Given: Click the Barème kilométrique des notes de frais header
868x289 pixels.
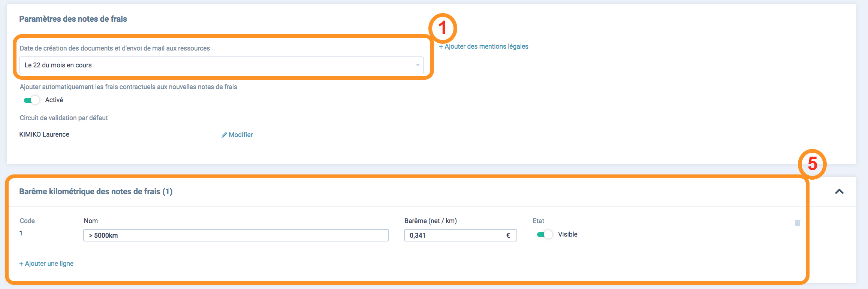Looking at the screenshot, I should tap(96, 191).
